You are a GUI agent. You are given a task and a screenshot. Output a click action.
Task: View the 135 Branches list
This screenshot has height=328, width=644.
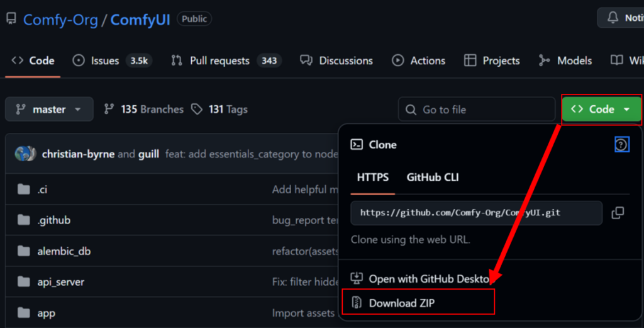point(144,110)
